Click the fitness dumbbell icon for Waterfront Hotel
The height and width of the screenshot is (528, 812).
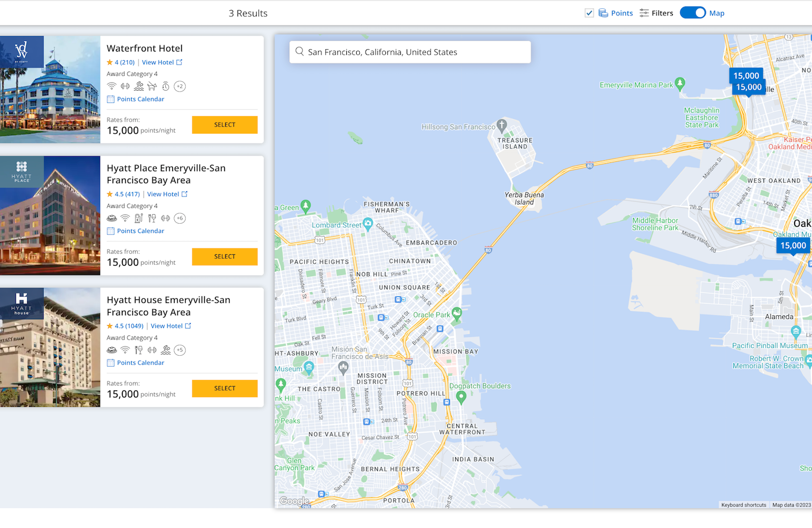click(x=125, y=86)
